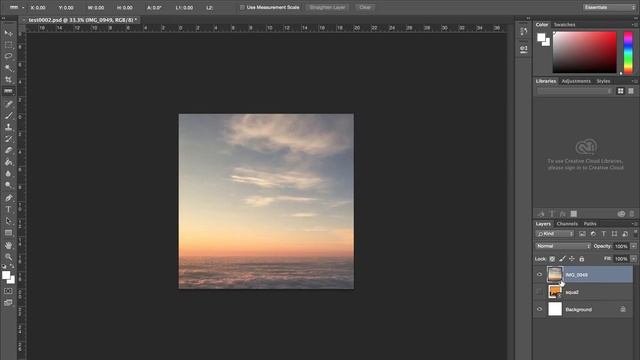The width and height of the screenshot is (640, 360).
Task: Switch to the Styles tab
Action: pyautogui.click(x=603, y=81)
